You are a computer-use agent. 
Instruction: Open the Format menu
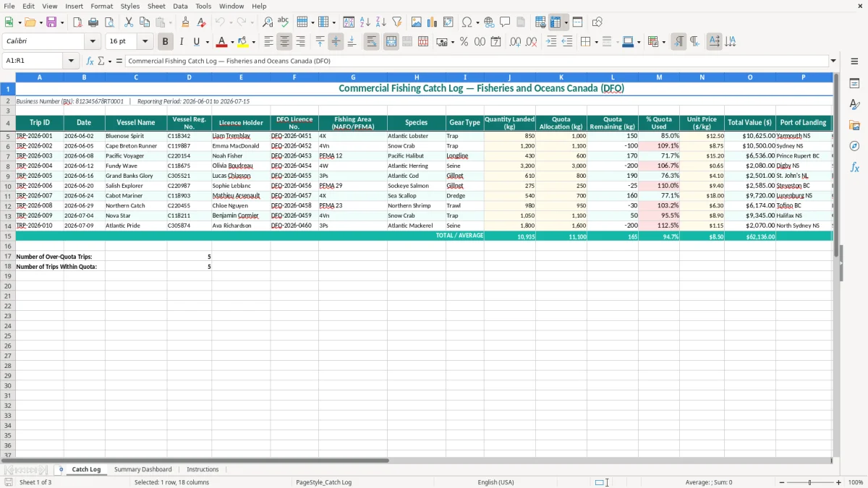101,6
